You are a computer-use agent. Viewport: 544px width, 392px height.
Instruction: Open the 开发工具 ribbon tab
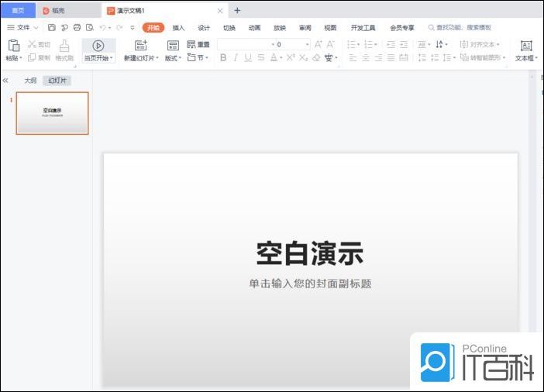[x=363, y=28]
